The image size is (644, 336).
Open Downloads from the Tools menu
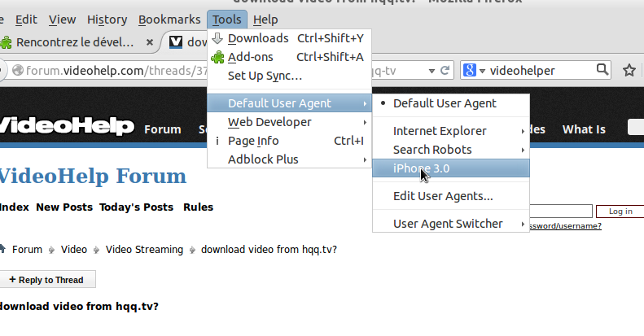coord(257,38)
